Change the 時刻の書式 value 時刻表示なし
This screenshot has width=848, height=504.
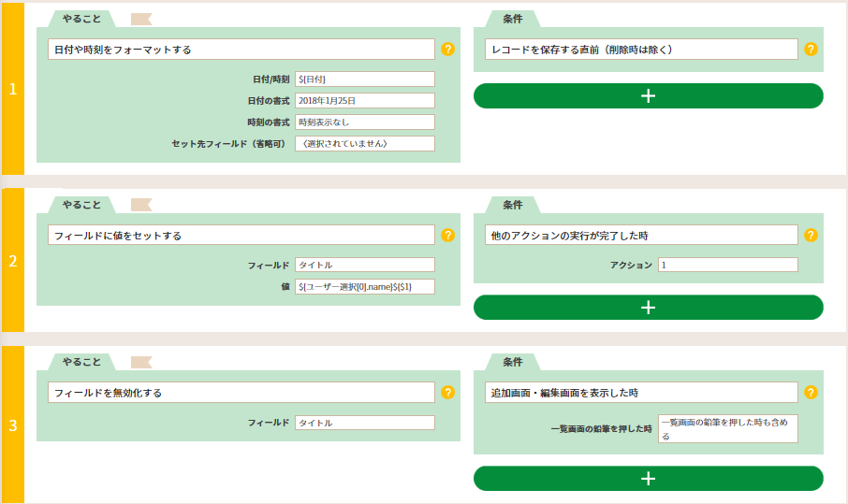pyautogui.click(x=364, y=122)
